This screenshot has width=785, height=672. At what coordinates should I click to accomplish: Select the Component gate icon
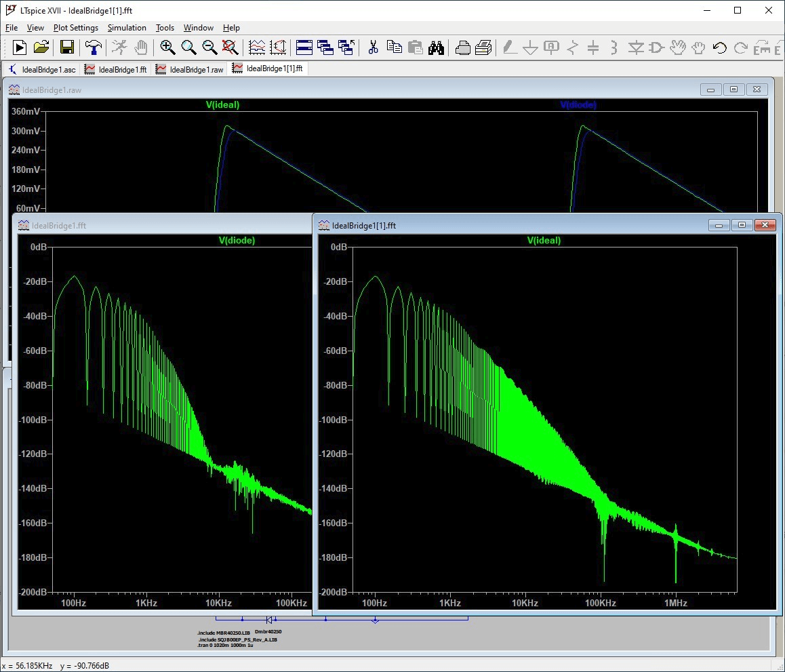click(656, 47)
